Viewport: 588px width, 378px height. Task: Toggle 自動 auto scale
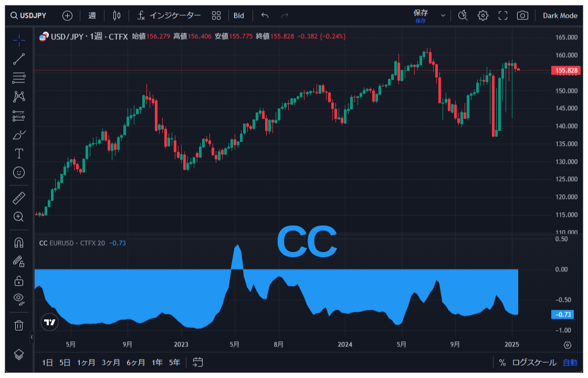(x=570, y=363)
